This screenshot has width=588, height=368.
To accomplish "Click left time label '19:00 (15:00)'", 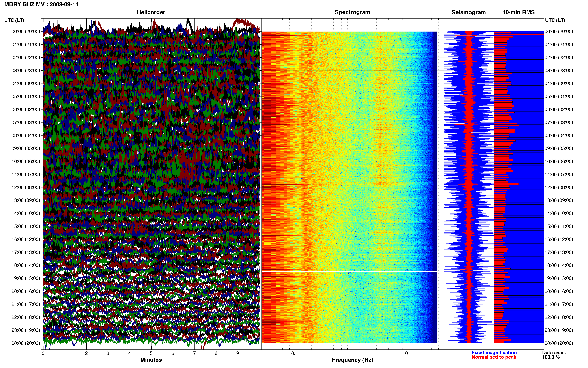I will (x=26, y=278).
